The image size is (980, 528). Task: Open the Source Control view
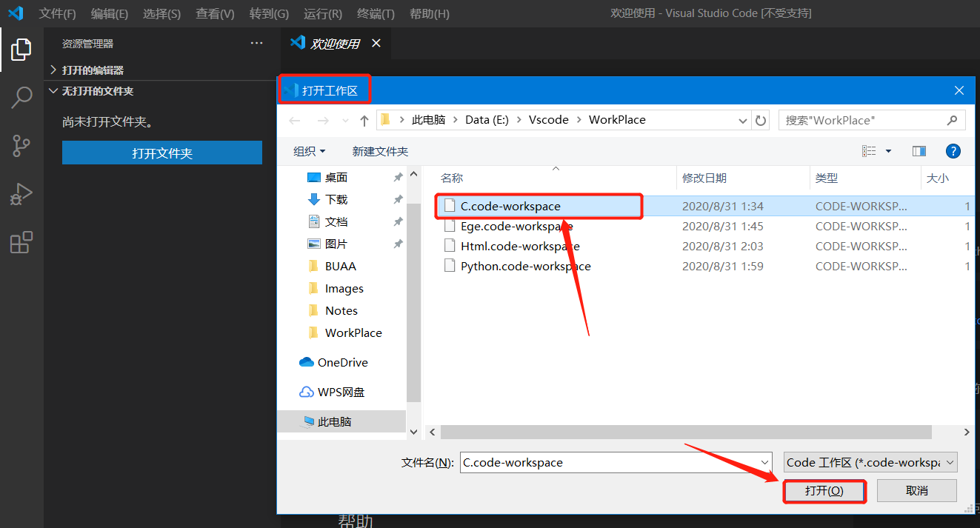[x=21, y=146]
